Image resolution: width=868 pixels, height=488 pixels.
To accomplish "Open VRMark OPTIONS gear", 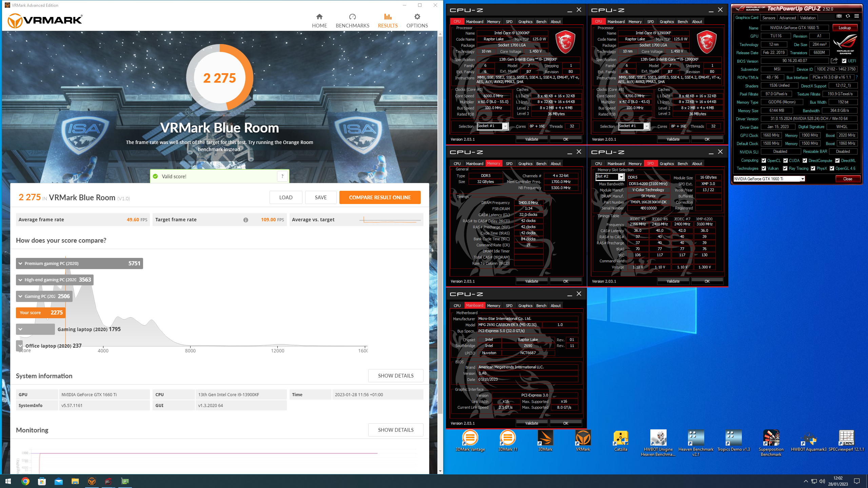I will point(417,21).
